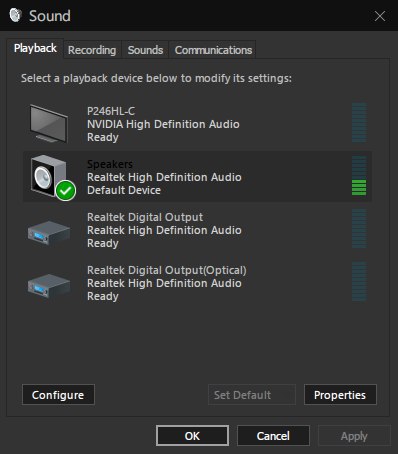
Task: Click the P246HL-C volume level meter
Action: click(359, 123)
